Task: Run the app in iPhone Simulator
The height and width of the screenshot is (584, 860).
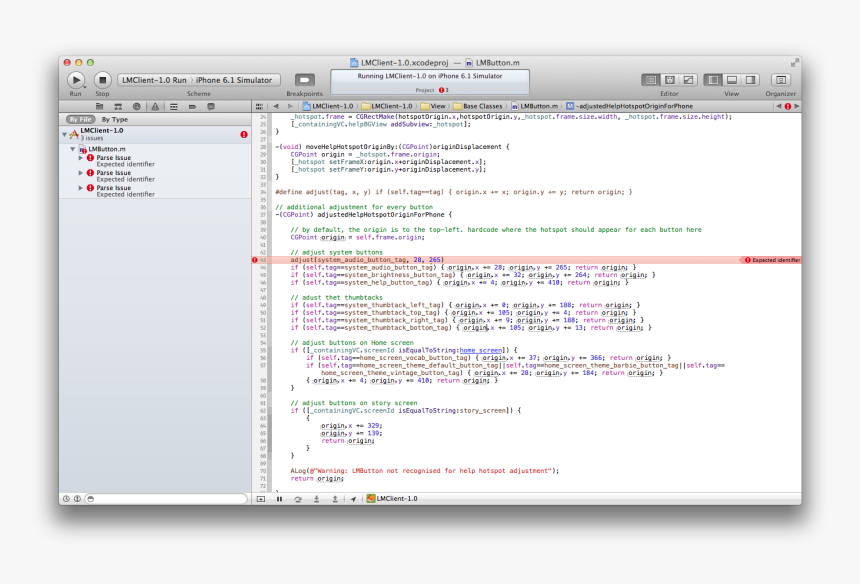Action: [77, 80]
